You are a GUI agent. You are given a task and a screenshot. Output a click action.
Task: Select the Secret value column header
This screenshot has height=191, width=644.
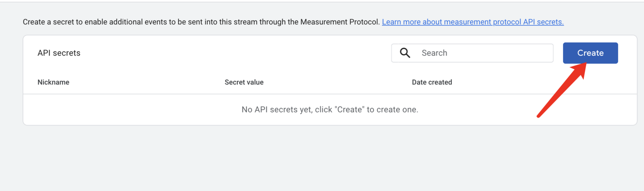pos(244,82)
